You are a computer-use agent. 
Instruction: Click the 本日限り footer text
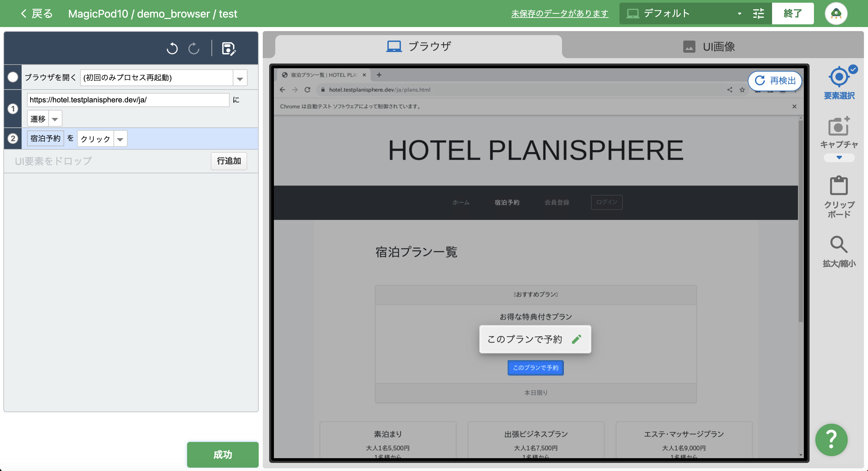coord(536,393)
